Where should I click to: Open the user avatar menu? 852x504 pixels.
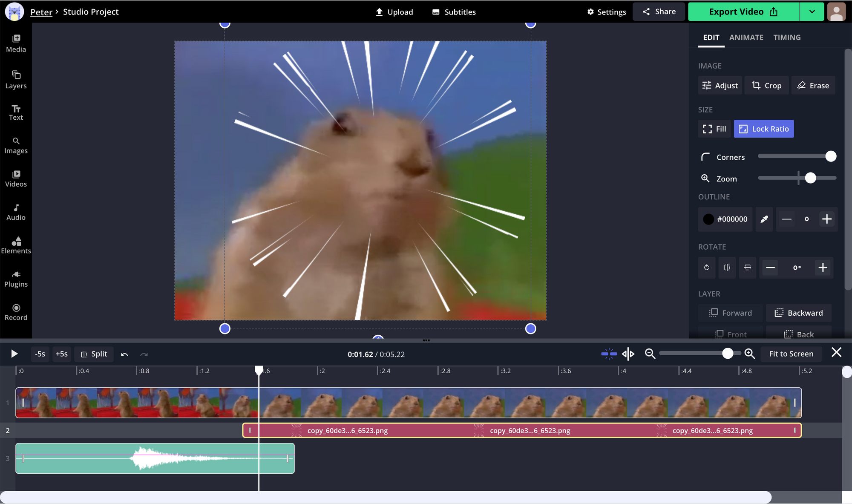[x=836, y=12]
